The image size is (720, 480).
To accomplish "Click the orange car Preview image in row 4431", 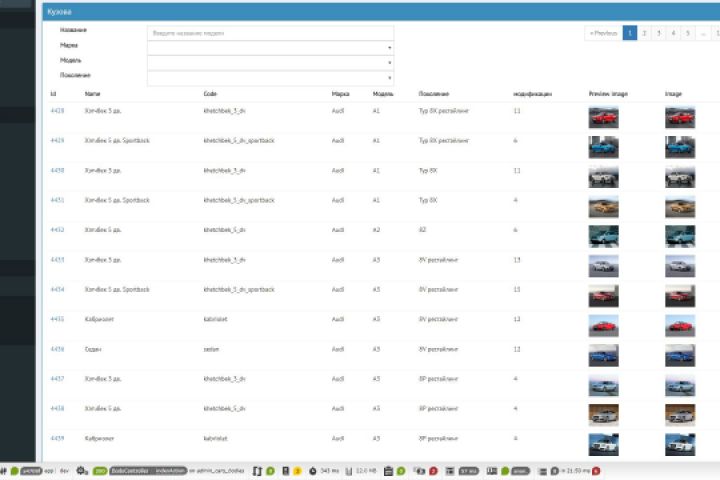I will 603,207.
